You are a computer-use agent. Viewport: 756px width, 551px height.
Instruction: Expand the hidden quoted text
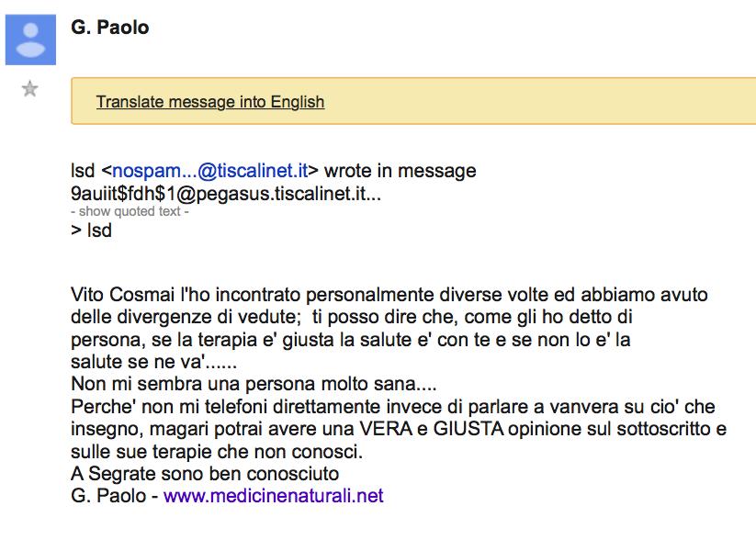pos(130,211)
